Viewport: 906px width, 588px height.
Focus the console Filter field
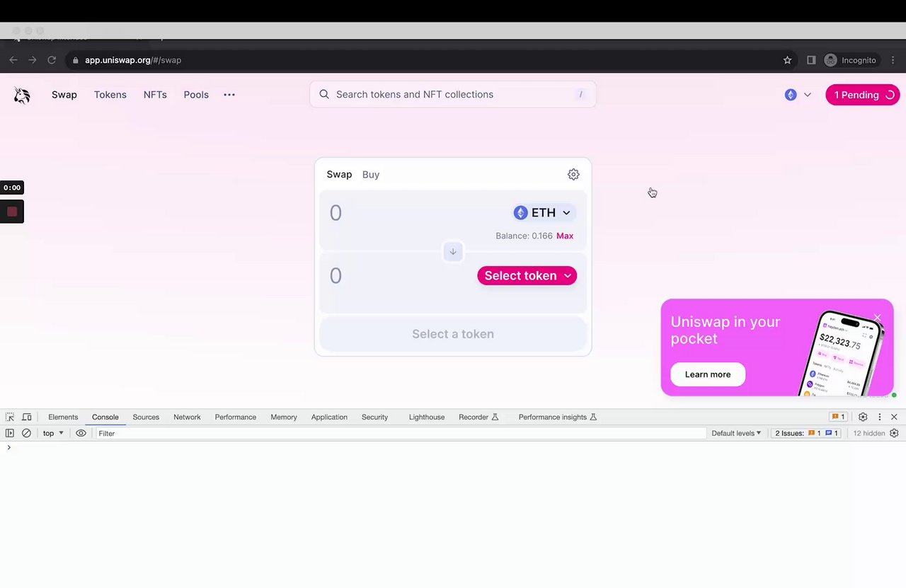click(x=401, y=433)
